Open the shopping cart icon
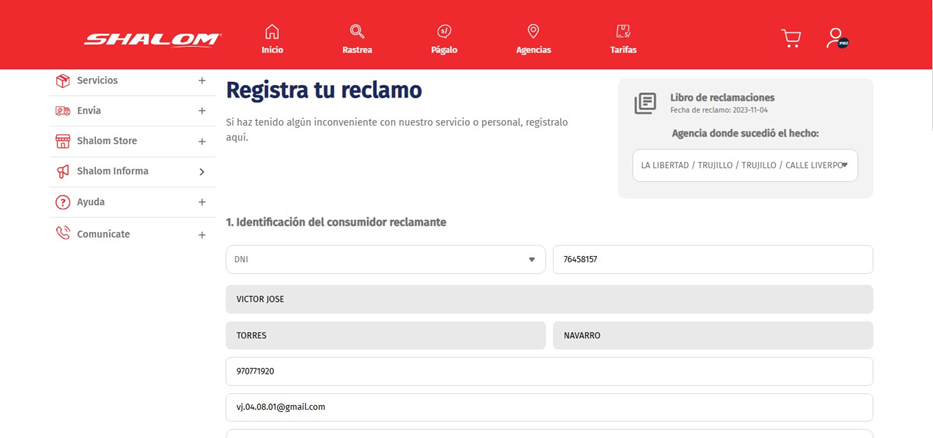This screenshot has width=933, height=438. (791, 38)
